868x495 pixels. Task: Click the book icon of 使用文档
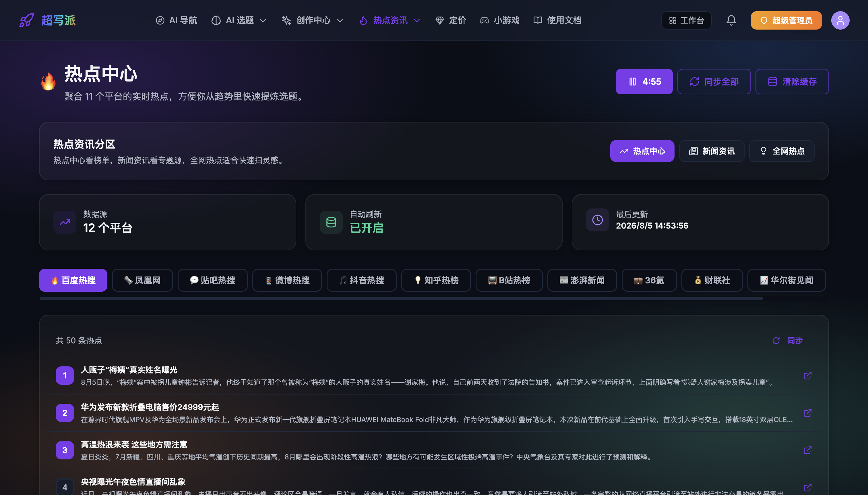click(x=538, y=20)
